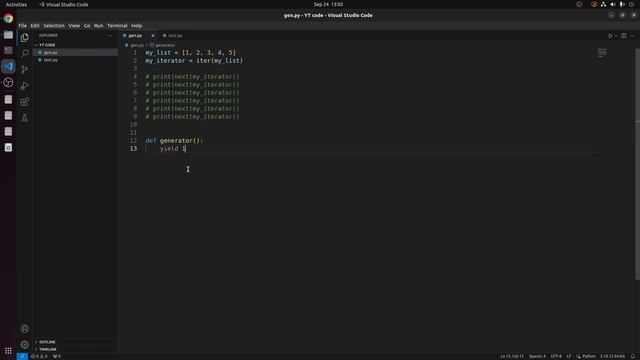Open the Run menu
Image resolution: width=640 pixels, height=360 pixels.
98,25
